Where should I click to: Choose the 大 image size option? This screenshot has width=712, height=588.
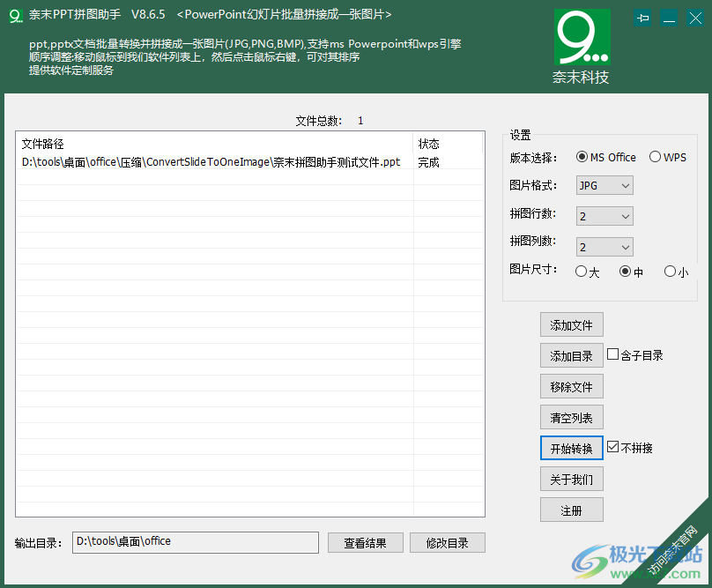[579, 272]
